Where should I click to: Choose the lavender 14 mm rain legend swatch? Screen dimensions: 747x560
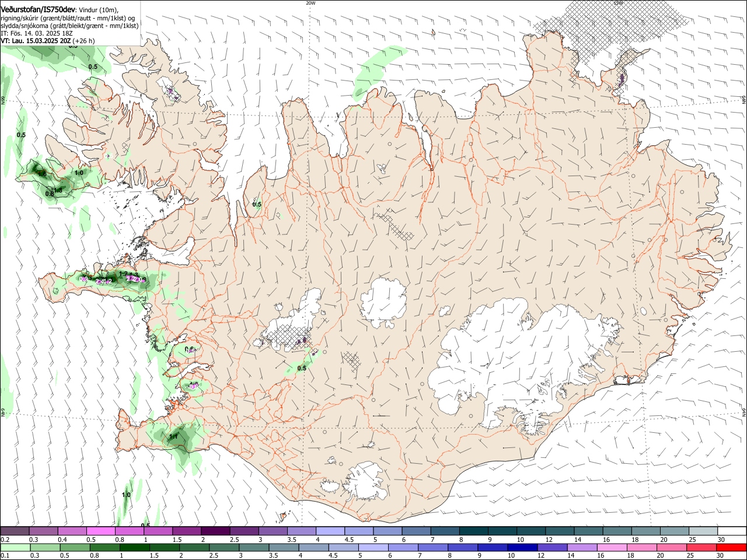coord(583,547)
